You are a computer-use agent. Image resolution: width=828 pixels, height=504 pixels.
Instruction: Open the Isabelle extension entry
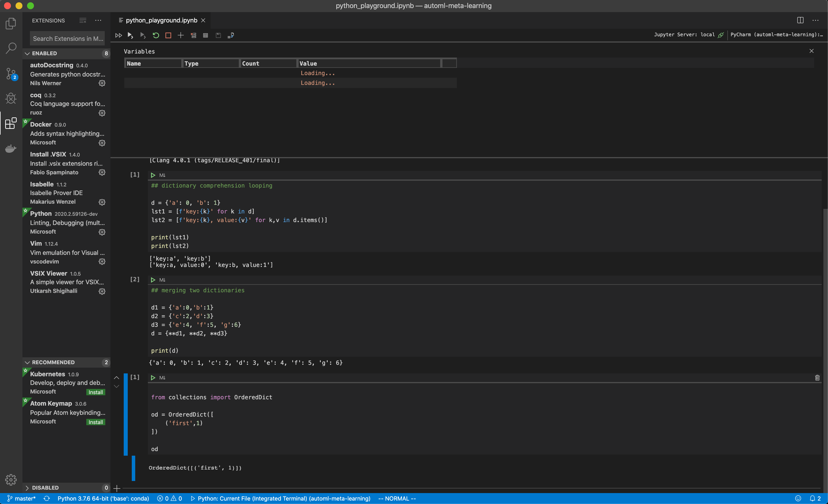(66, 193)
